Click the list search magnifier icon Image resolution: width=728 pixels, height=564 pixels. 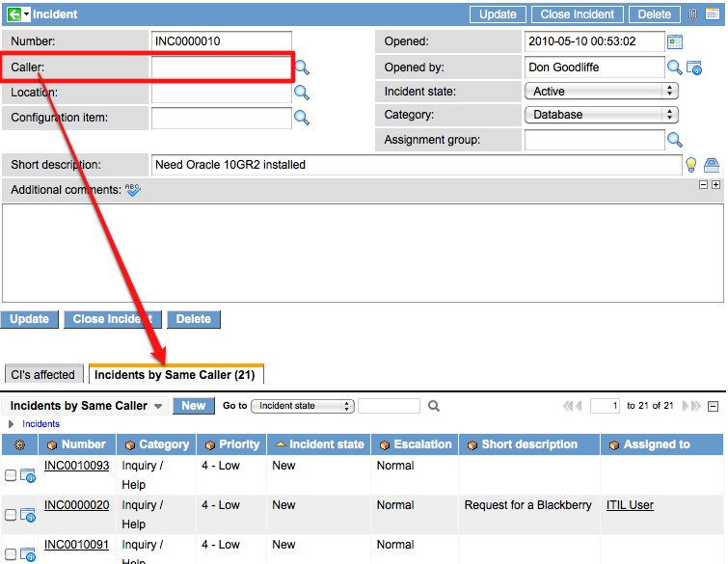pyautogui.click(x=434, y=406)
